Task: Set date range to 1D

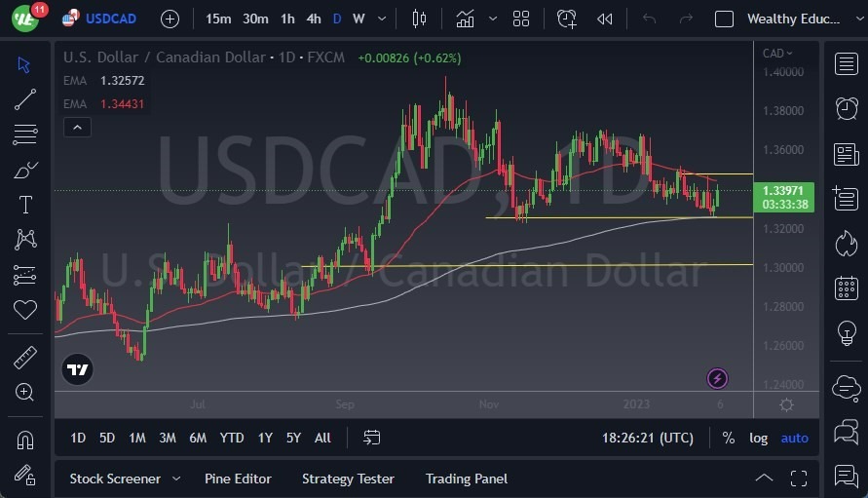Action: (78, 438)
